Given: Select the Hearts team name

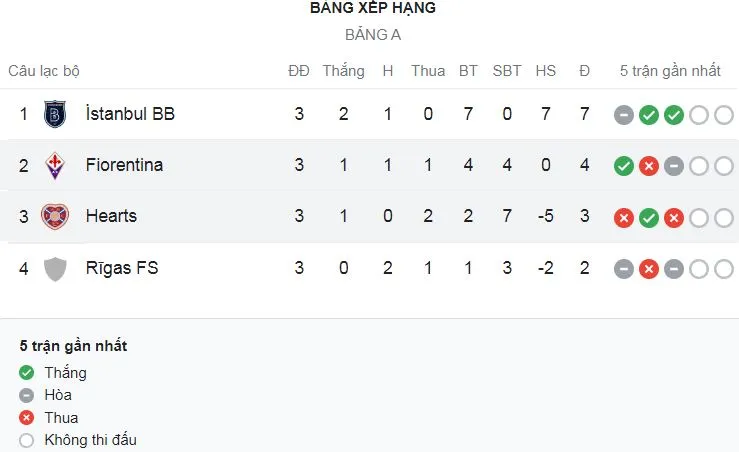Looking at the screenshot, I should (x=111, y=216).
